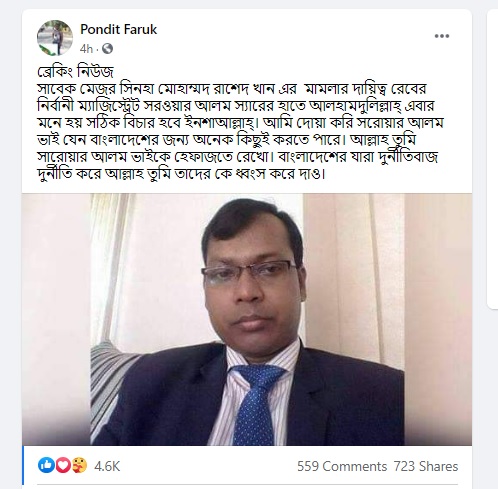Open the attached photo of the man in a suit
Viewport: 498px width, 489px height.
pyautogui.click(x=247, y=319)
